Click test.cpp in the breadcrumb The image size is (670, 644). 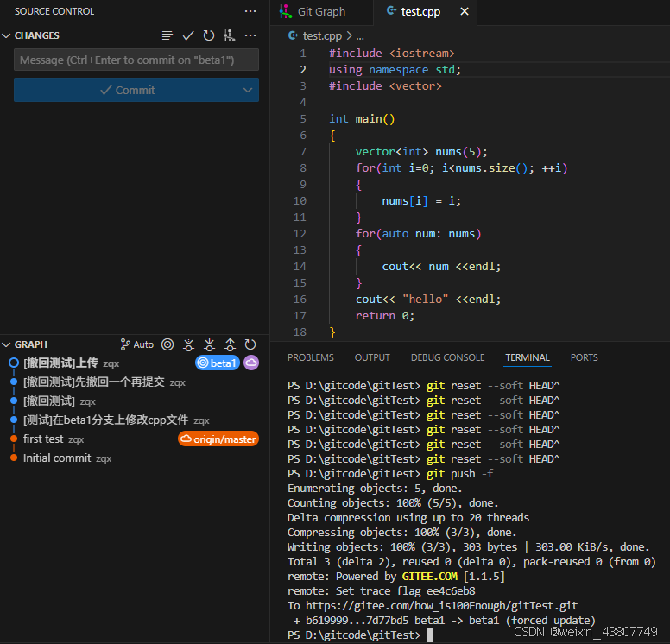tap(322, 36)
